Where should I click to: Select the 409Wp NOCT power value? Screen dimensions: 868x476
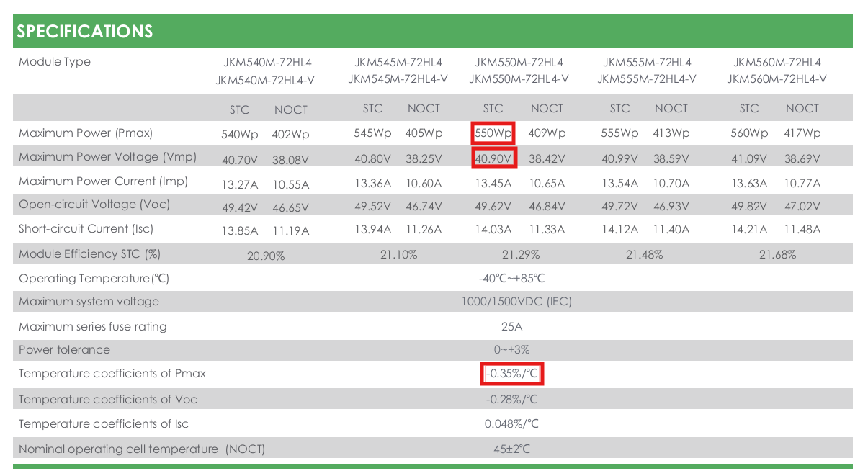547,133
